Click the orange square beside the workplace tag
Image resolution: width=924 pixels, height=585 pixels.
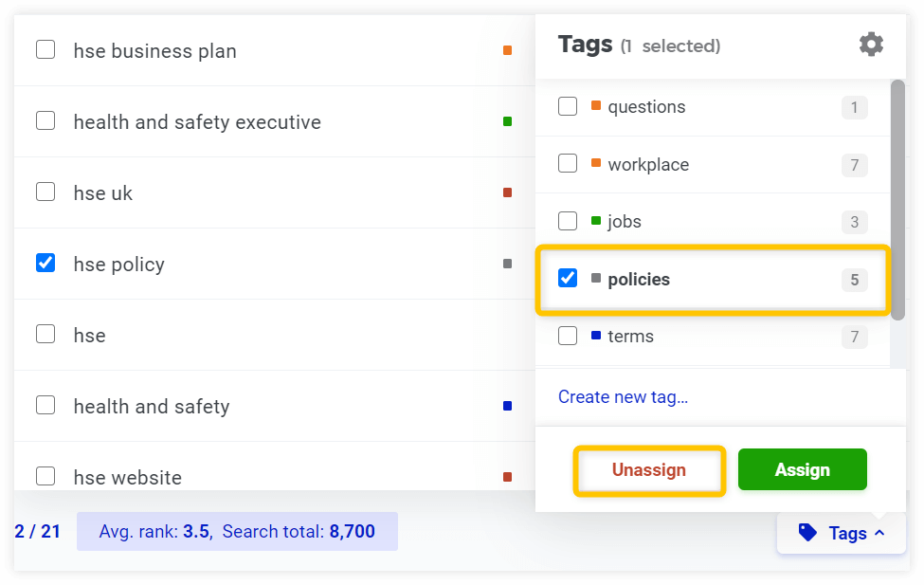596,163
